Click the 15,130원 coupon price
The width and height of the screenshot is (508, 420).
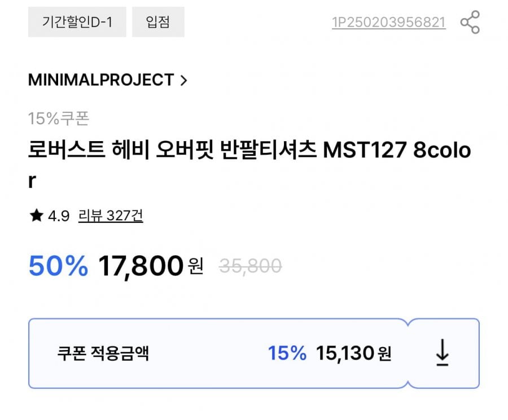(x=353, y=353)
